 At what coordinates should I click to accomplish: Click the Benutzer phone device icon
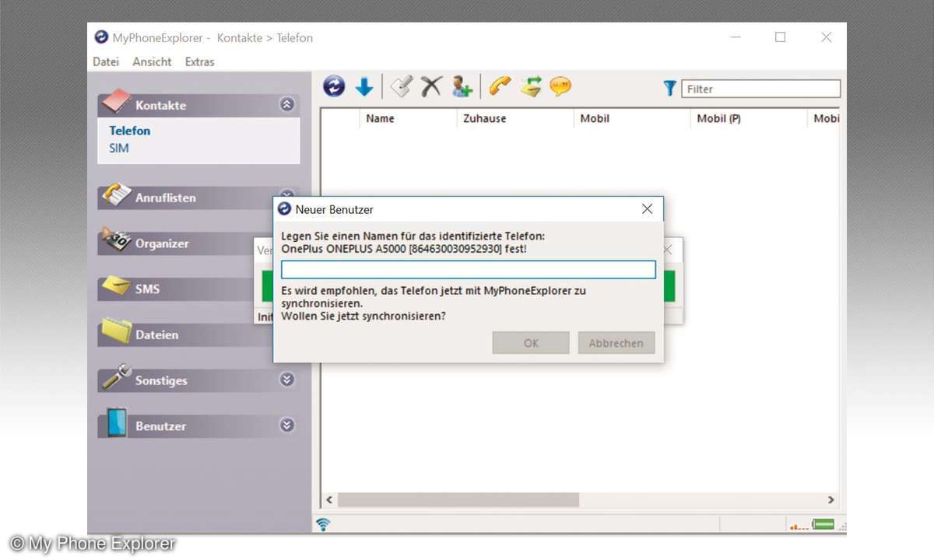point(117,423)
